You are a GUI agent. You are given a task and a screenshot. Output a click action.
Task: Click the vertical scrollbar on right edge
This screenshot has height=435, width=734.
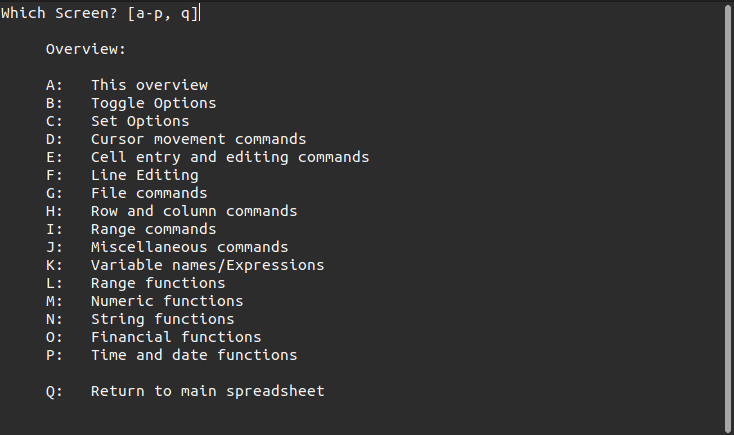click(728, 218)
